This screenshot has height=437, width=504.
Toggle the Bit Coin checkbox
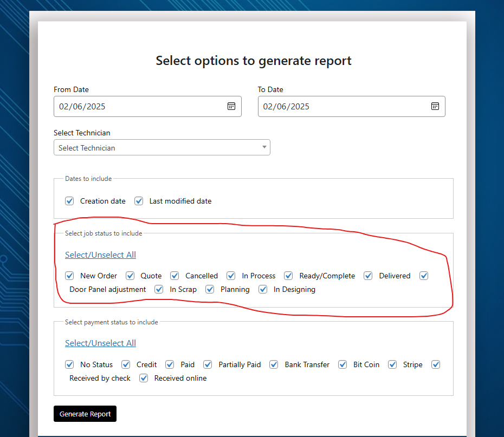point(343,364)
